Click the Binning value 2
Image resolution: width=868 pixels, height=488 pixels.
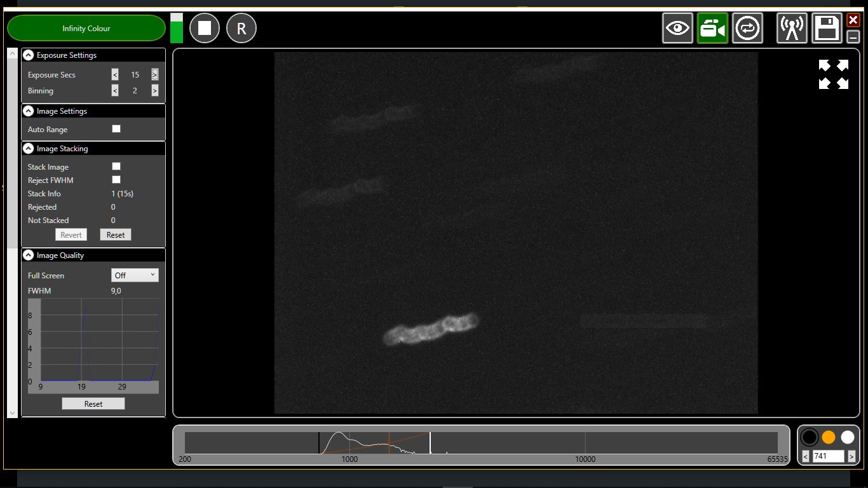point(135,91)
